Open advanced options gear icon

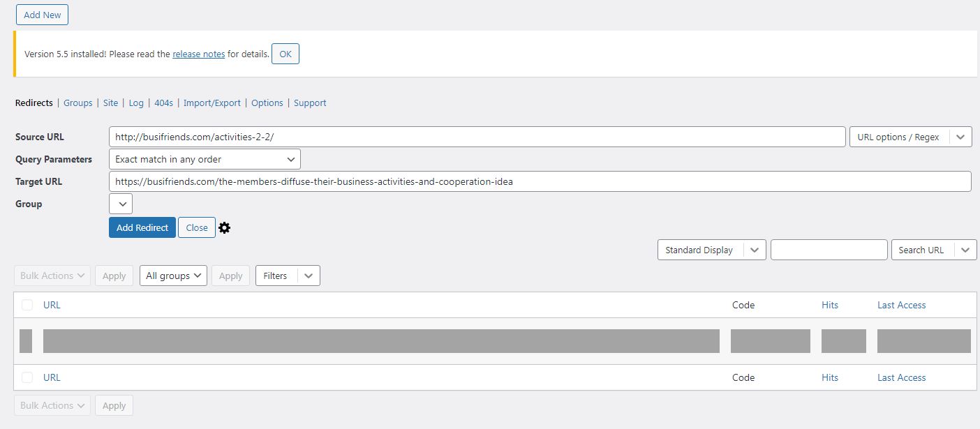pos(224,227)
